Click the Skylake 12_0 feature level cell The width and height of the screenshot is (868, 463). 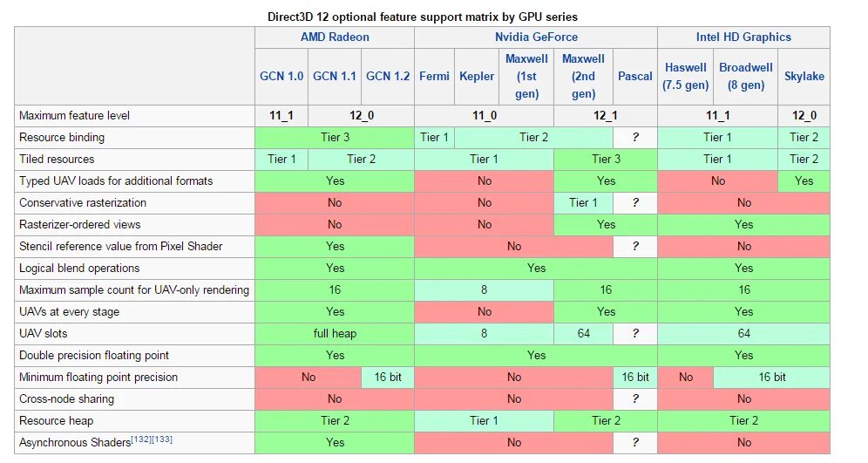click(x=804, y=116)
